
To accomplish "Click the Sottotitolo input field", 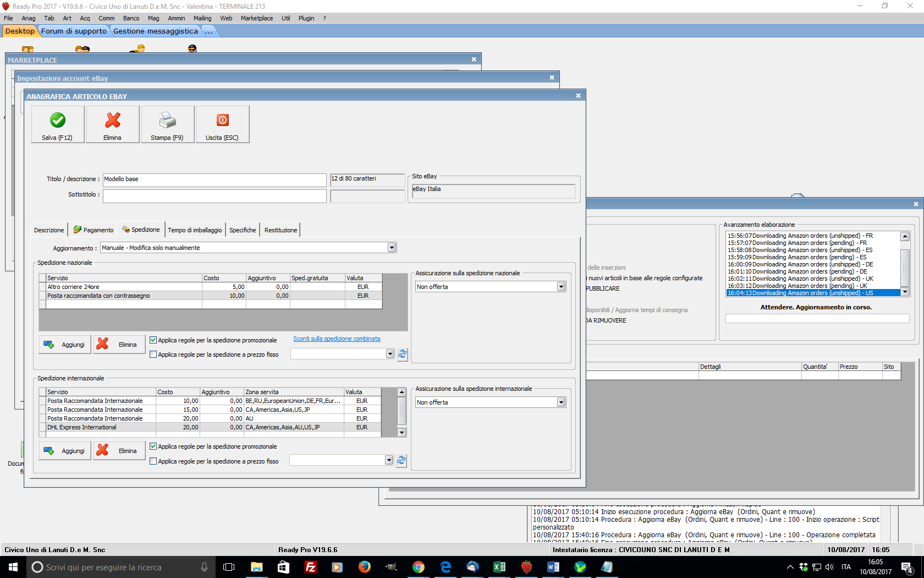I will tap(215, 196).
